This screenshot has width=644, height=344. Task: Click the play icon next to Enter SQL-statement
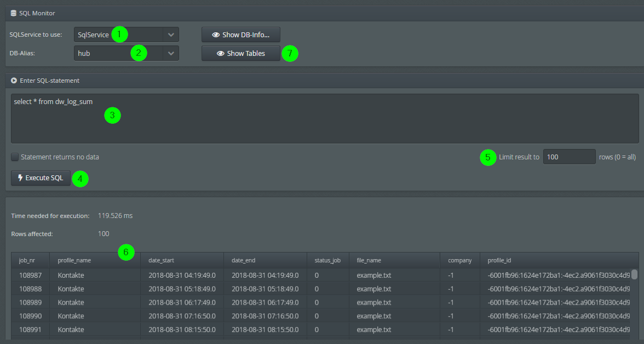point(14,81)
